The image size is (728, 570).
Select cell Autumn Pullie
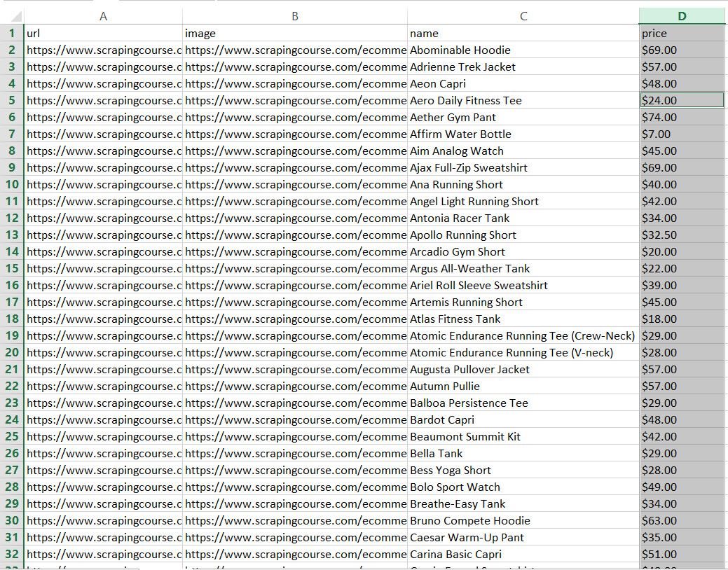(523, 387)
